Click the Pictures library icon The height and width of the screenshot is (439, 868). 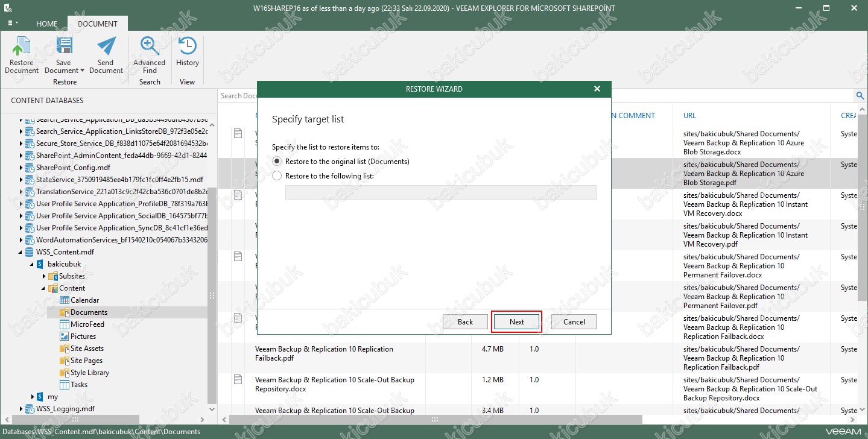[x=65, y=336]
